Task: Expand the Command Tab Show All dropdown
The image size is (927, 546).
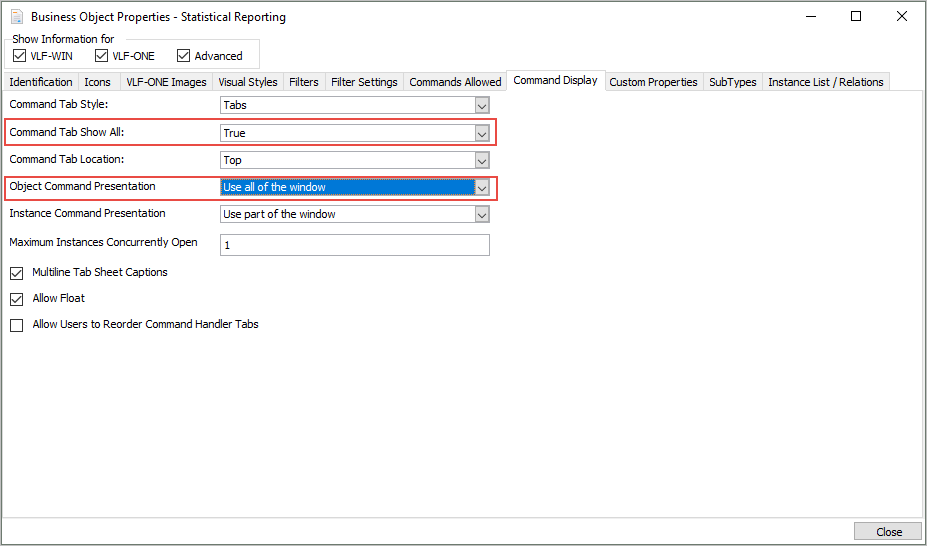Action: 482,133
